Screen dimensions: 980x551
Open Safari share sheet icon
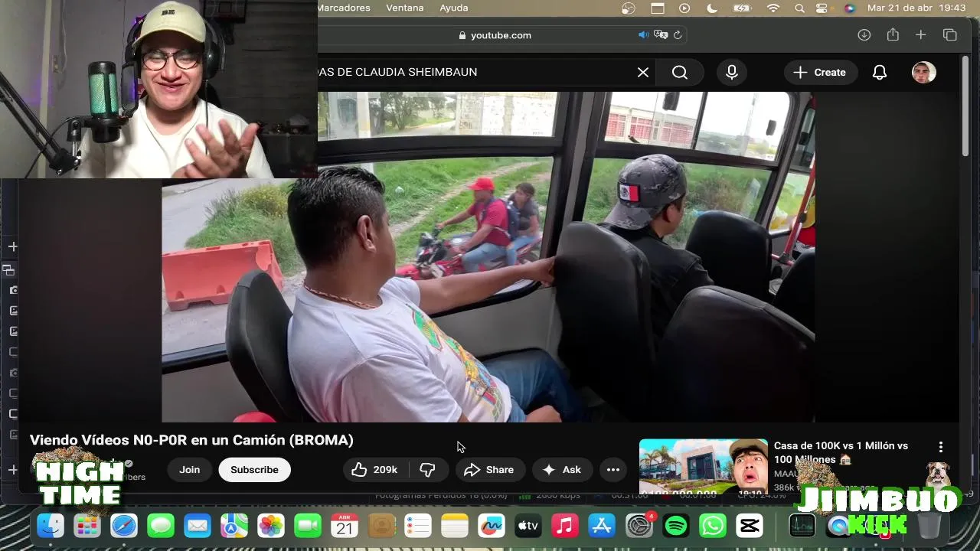893,35
